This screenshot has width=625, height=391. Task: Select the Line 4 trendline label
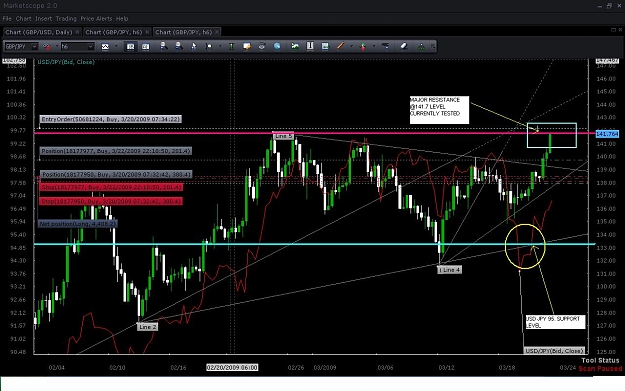click(449, 270)
